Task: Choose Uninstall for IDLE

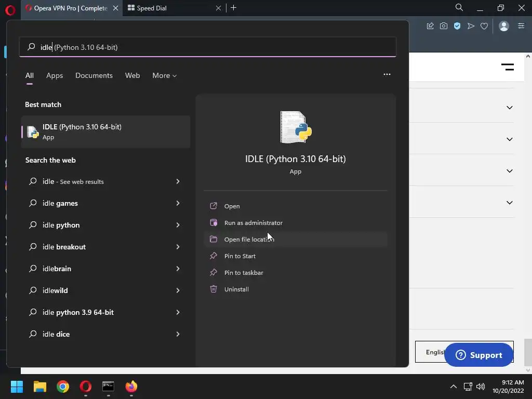Action: (295, 289)
